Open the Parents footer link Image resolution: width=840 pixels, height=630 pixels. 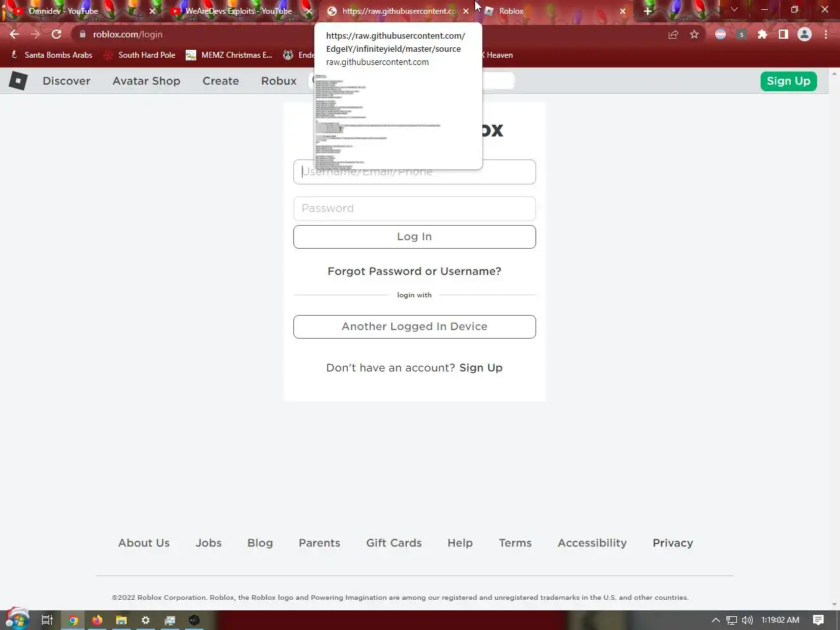(x=320, y=543)
